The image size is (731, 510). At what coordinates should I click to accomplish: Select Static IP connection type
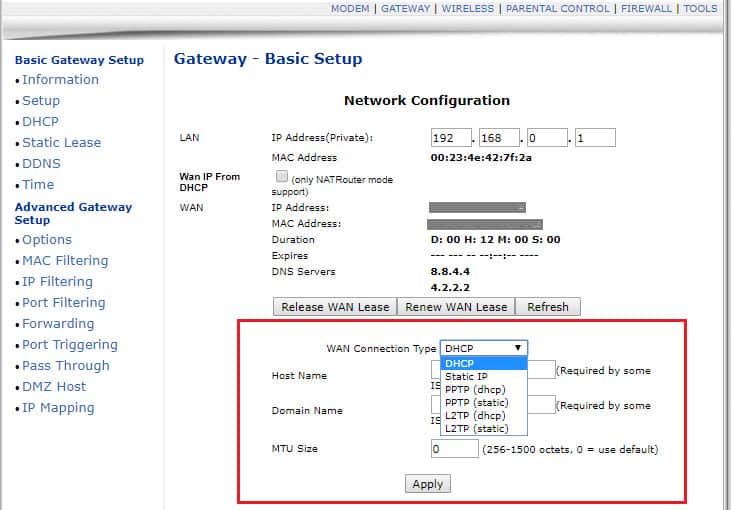[x=483, y=376]
